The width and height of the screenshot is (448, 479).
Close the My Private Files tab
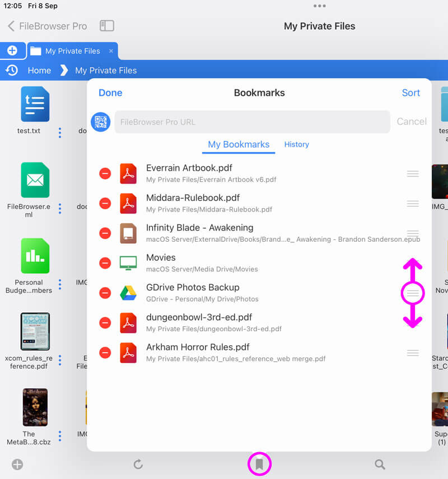[111, 51]
